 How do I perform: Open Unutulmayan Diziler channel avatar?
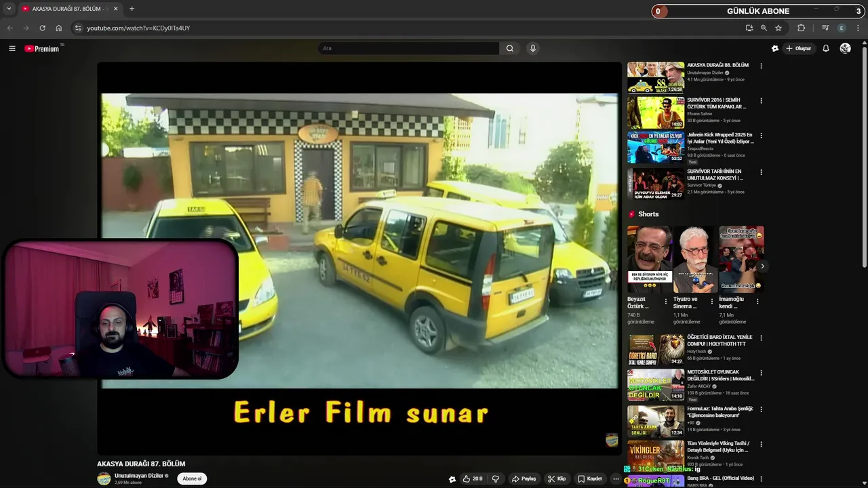(104, 479)
